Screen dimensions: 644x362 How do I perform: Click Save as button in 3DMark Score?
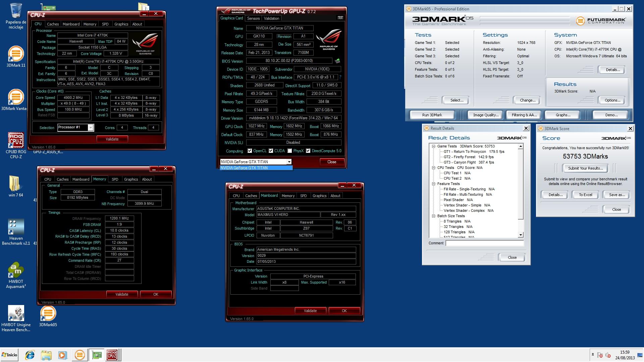point(617,195)
